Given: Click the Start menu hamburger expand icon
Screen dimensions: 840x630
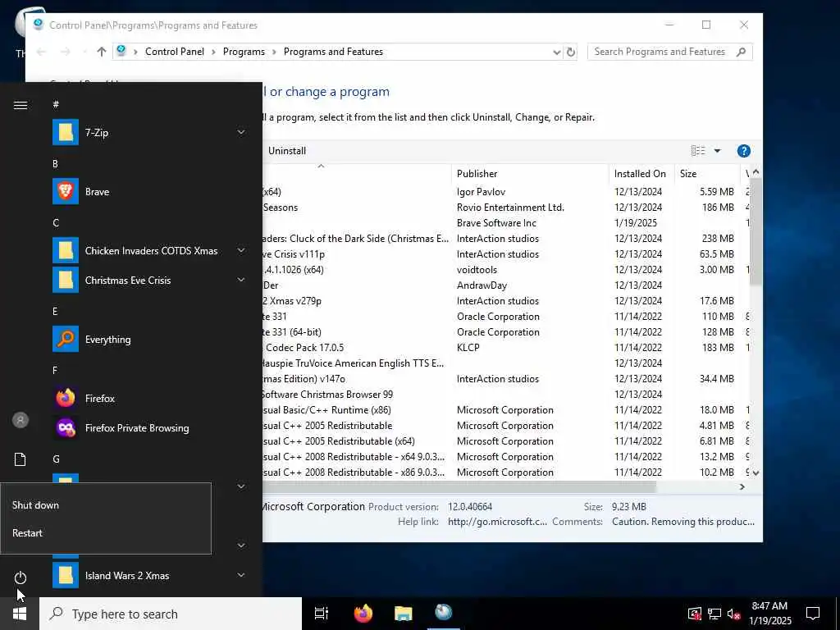Looking at the screenshot, I should 21,105.
